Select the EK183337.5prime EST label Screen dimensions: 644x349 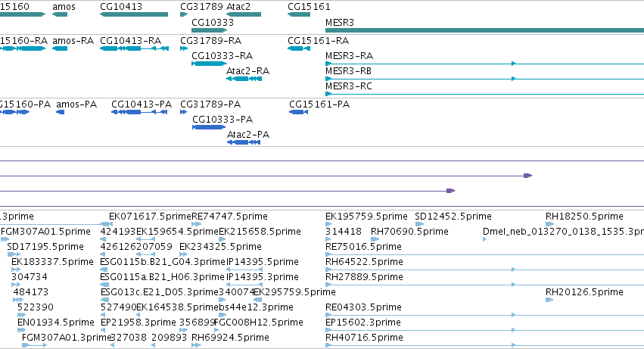tap(52, 262)
